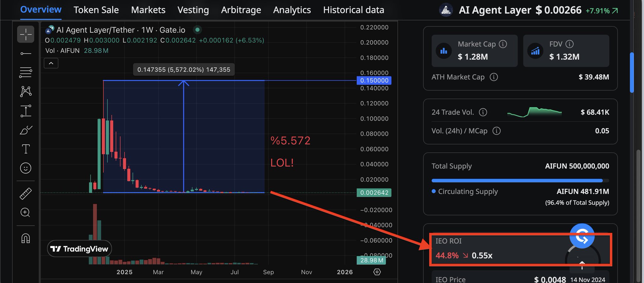Select the ruler measure tool

(25, 194)
